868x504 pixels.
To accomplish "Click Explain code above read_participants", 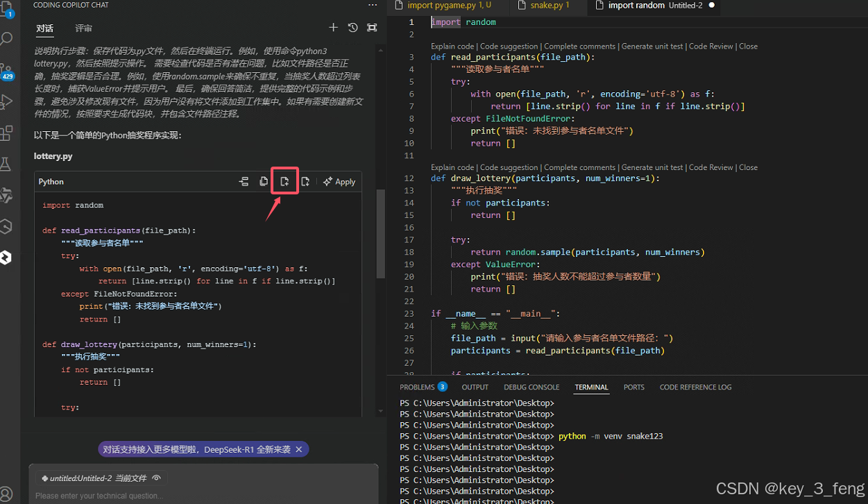I will (452, 47).
